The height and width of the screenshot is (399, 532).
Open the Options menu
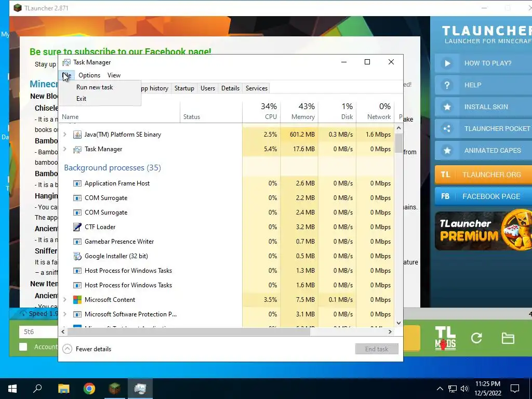tap(89, 75)
